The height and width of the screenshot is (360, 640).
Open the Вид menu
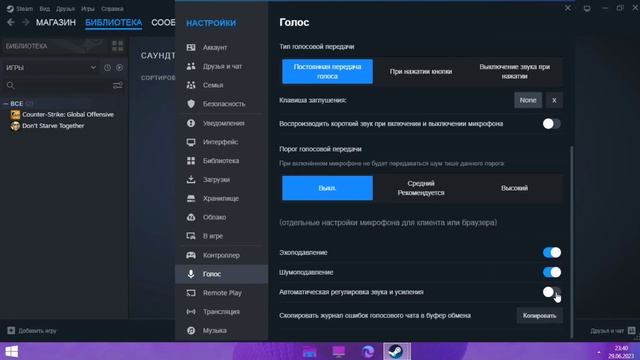click(x=44, y=9)
